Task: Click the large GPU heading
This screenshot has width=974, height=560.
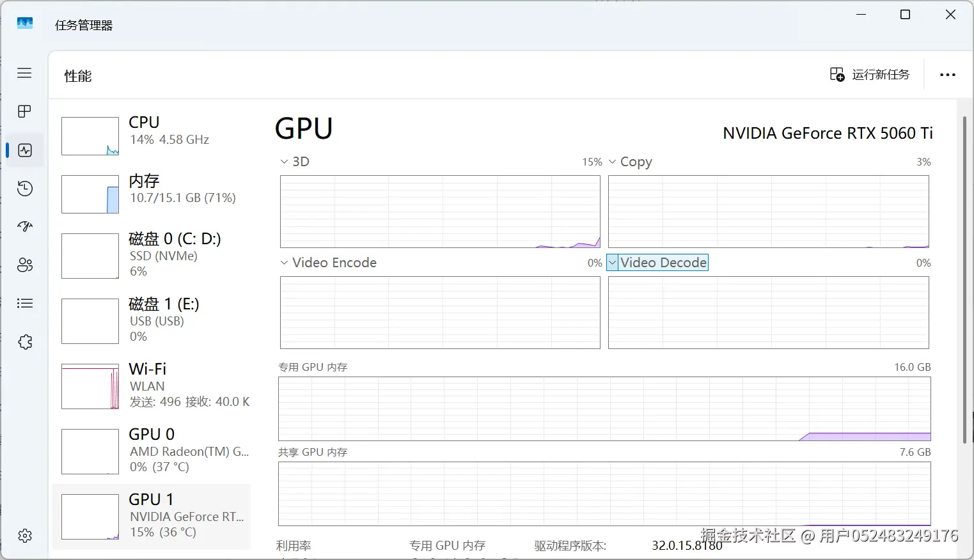Action: (x=304, y=128)
